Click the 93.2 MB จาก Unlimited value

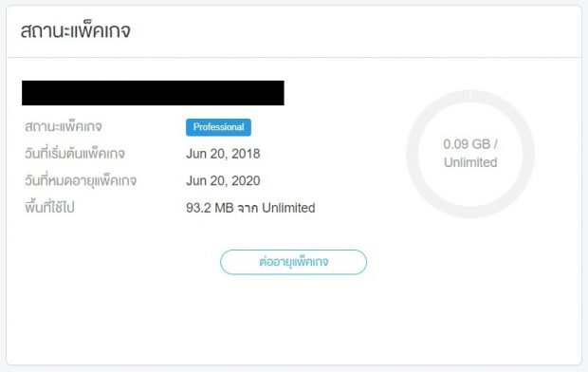[250, 208]
